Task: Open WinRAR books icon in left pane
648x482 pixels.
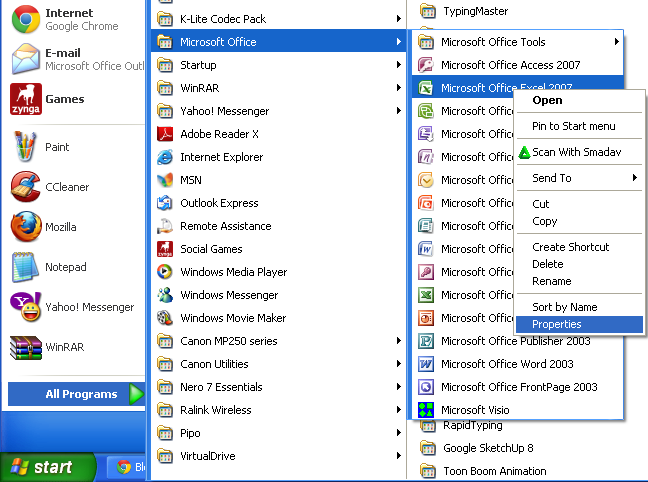Action: [26, 347]
